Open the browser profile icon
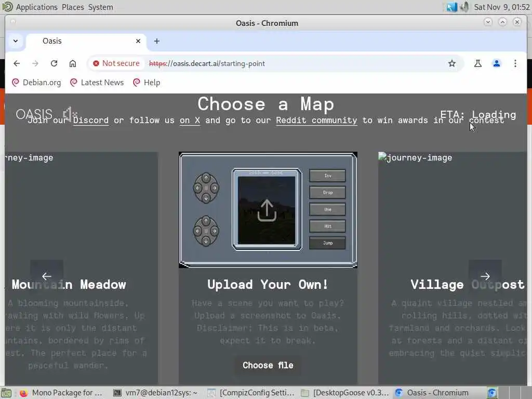The height and width of the screenshot is (399, 532). [x=496, y=63]
